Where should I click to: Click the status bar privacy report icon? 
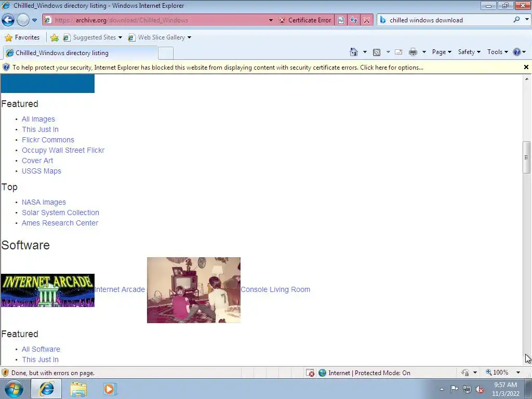coord(465,373)
